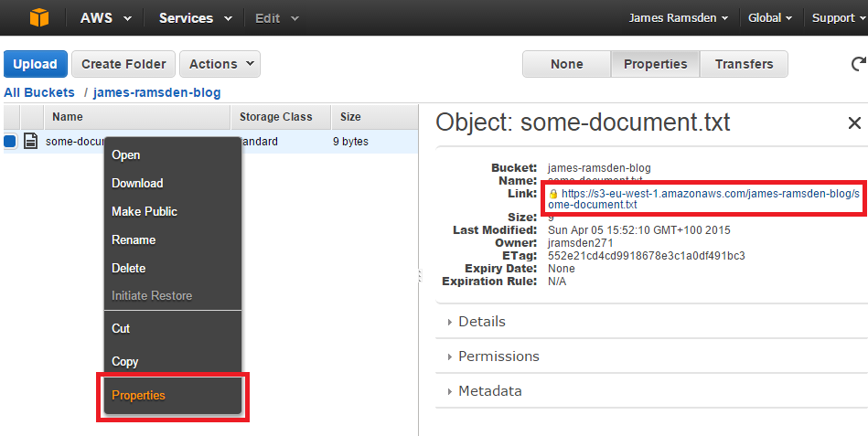Viewport: 868px width, 436px height.
Task: Choose Cut from the context menu
Action: point(173,328)
